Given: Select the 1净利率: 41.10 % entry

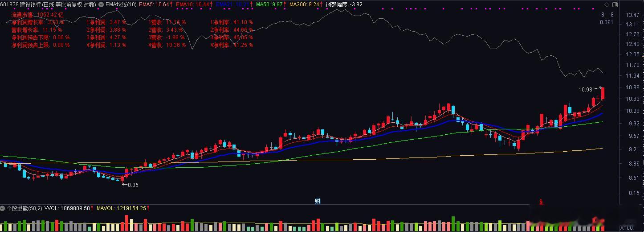Looking at the screenshot, I should [x=232, y=22].
